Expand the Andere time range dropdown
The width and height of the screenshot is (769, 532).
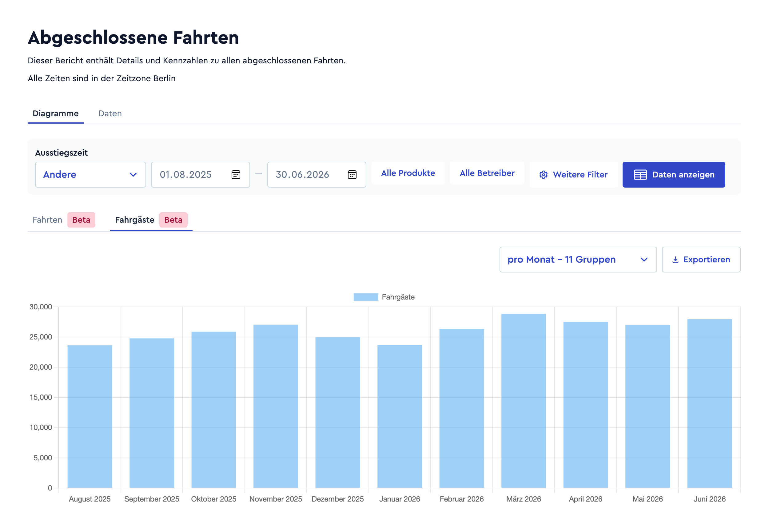point(90,175)
